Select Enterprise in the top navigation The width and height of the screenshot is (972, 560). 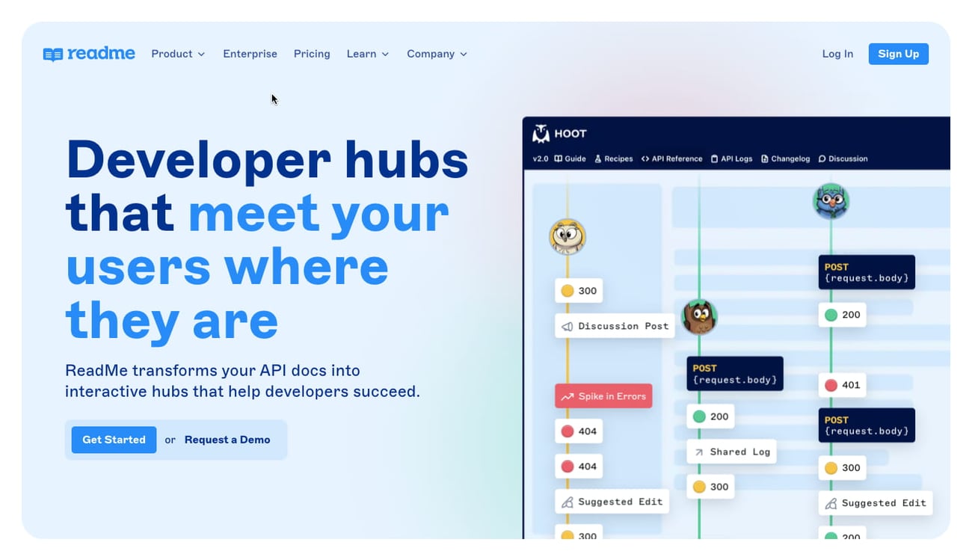pyautogui.click(x=250, y=53)
